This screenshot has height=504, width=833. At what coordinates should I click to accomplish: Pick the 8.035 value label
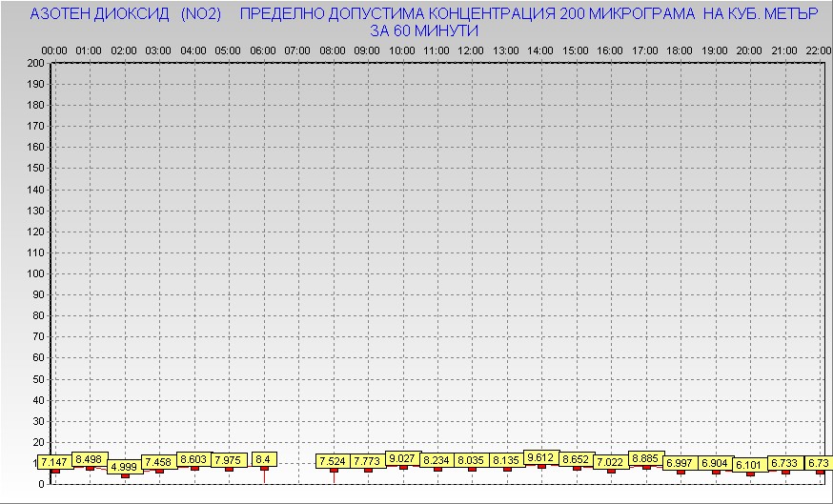pyautogui.click(x=473, y=460)
